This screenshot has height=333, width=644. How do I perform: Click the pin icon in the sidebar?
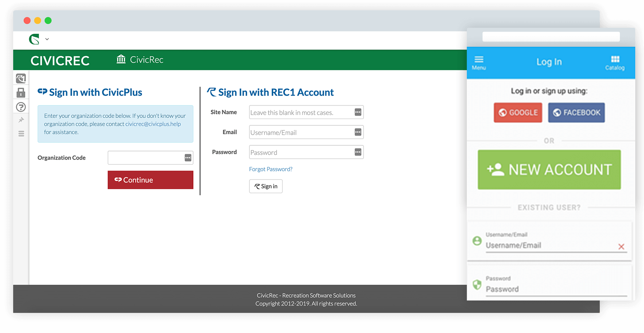click(x=21, y=120)
